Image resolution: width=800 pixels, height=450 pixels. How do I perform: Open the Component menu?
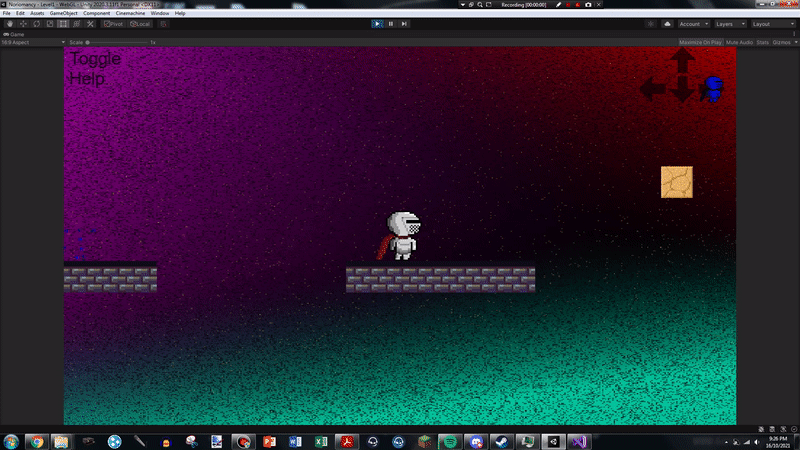(96, 13)
